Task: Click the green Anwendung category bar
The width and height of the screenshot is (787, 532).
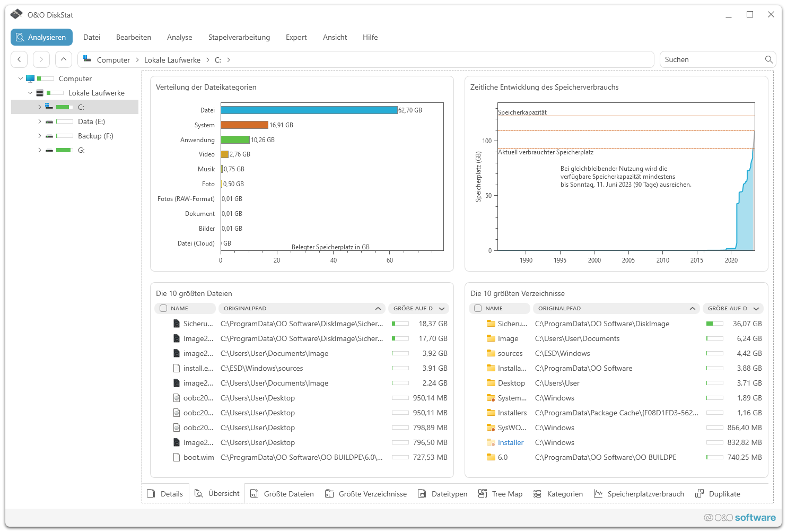Action: (235, 139)
